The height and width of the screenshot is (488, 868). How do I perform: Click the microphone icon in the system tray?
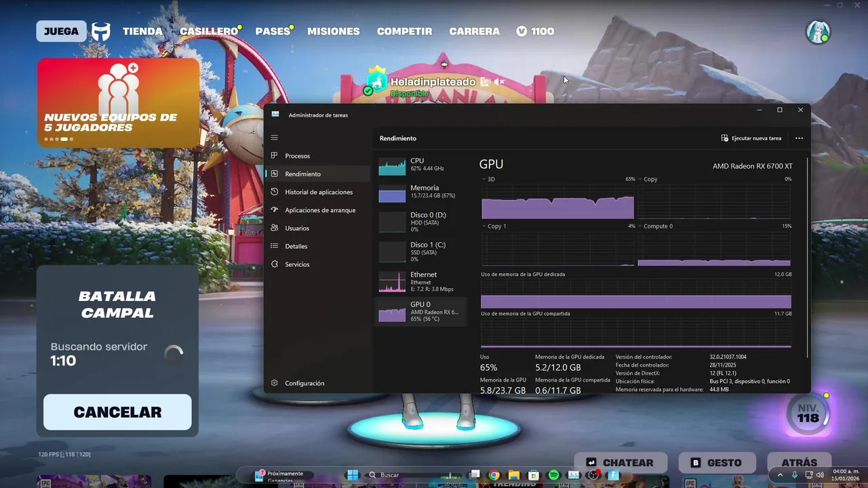(795, 475)
